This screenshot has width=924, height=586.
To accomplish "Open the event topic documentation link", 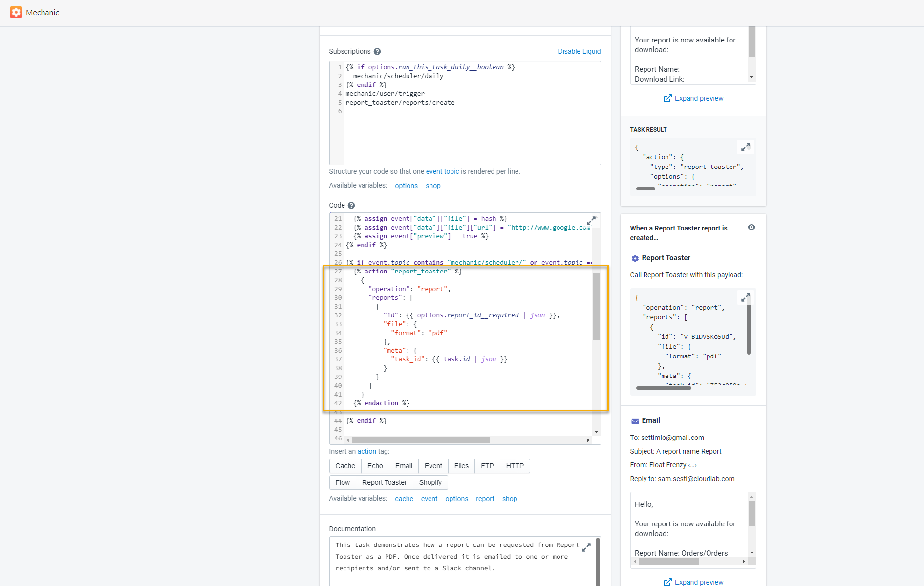I will [442, 171].
